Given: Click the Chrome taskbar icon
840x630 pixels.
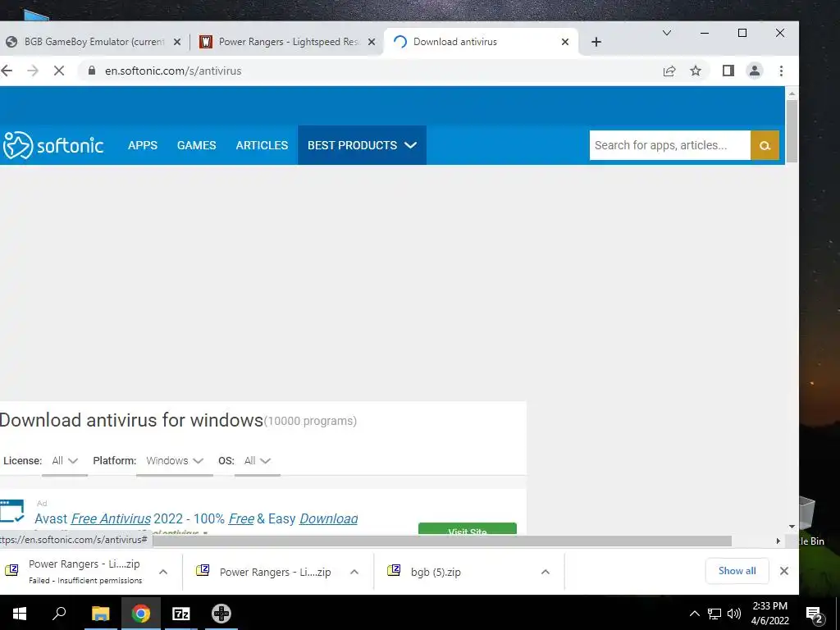Looking at the screenshot, I should click(140, 614).
